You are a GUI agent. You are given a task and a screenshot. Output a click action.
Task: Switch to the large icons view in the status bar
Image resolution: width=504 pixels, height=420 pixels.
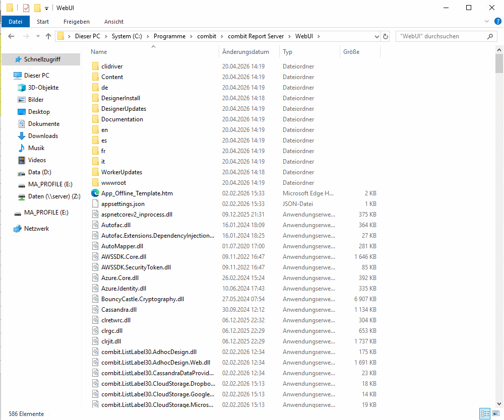pos(495,413)
